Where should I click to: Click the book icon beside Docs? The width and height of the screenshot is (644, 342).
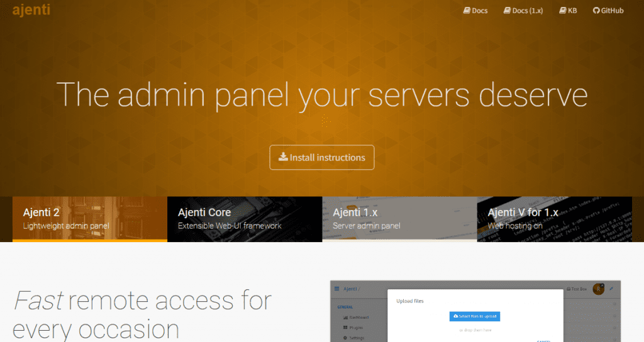tap(467, 11)
